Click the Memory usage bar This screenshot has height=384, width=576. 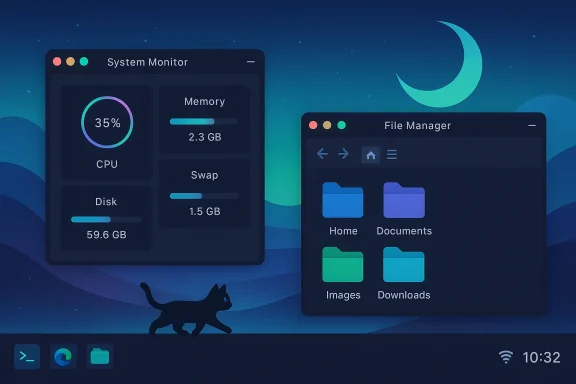(x=204, y=122)
